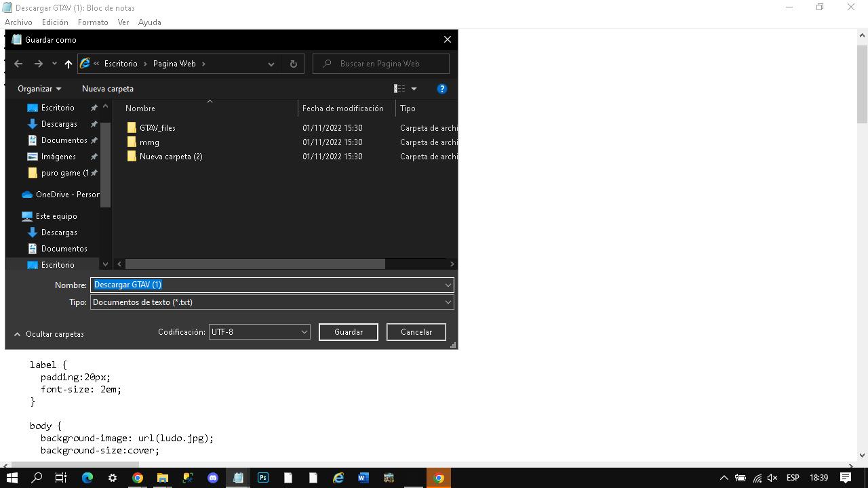868x488 pixels.
Task: Open previous locations address dropdown
Action: (271, 64)
